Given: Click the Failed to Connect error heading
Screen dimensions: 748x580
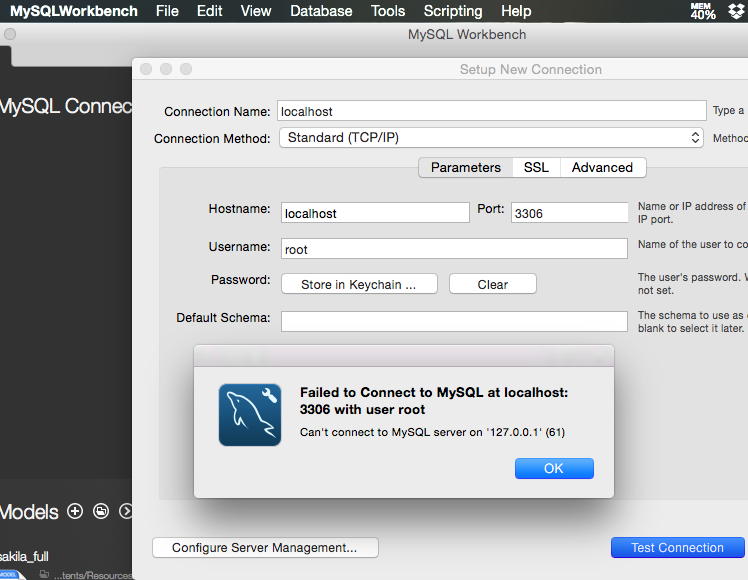Looking at the screenshot, I should 434,401.
